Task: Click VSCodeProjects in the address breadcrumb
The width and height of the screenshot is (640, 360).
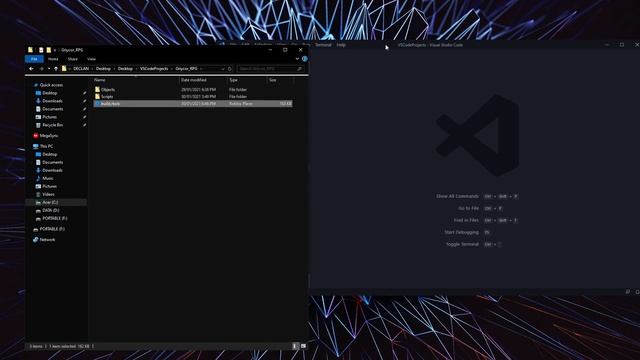Action: (x=154, y=69)
